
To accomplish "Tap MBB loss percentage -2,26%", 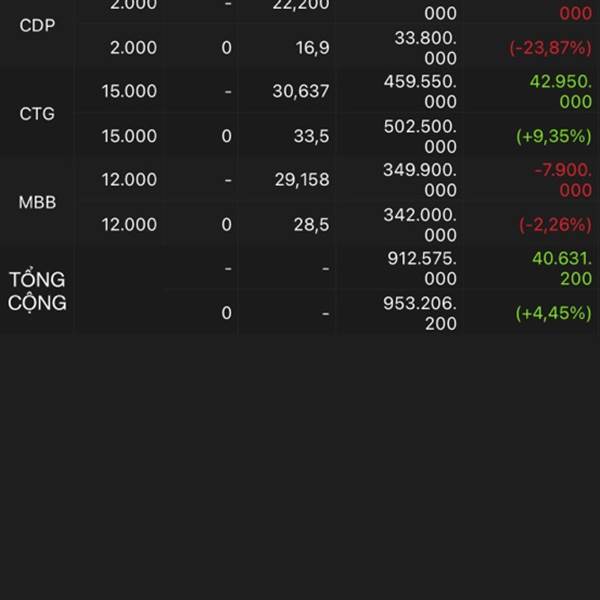I will [x=555, y=225].
